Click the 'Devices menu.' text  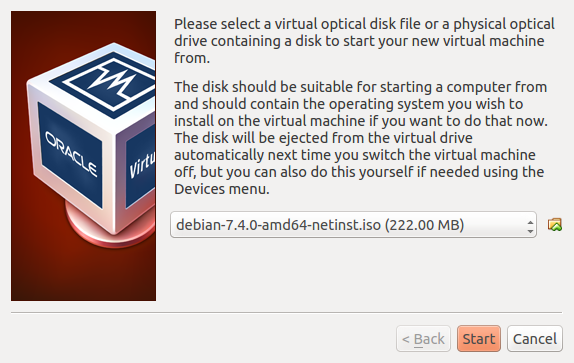point(221,189)
